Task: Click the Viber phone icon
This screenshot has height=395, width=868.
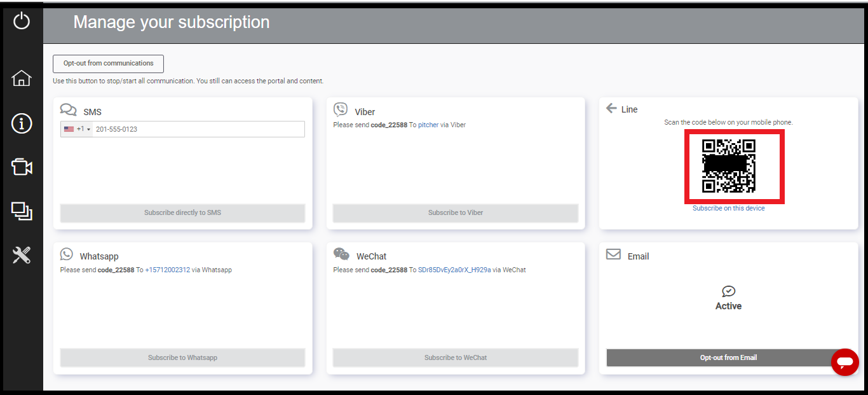Action: point(341,109)
